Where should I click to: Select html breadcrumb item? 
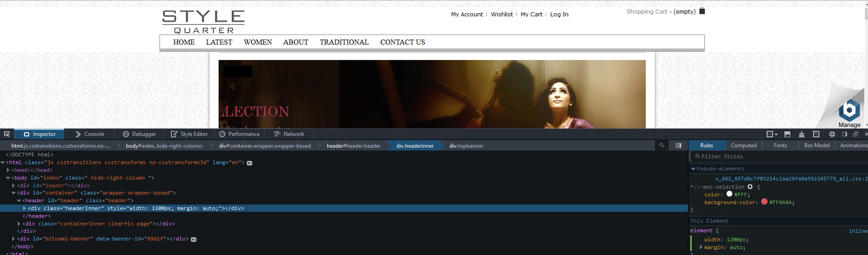tap(60, 146)
